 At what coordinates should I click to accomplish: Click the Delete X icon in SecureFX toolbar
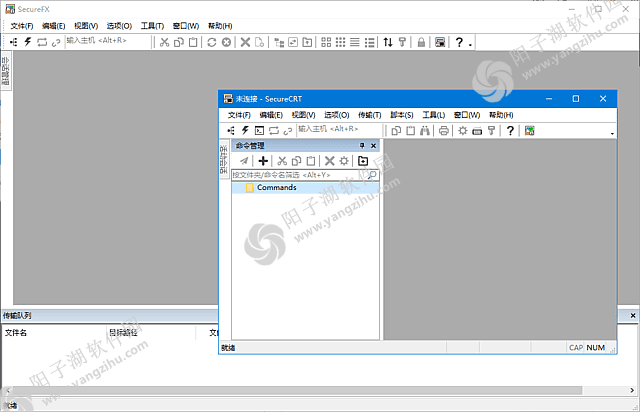pos(245,42)
